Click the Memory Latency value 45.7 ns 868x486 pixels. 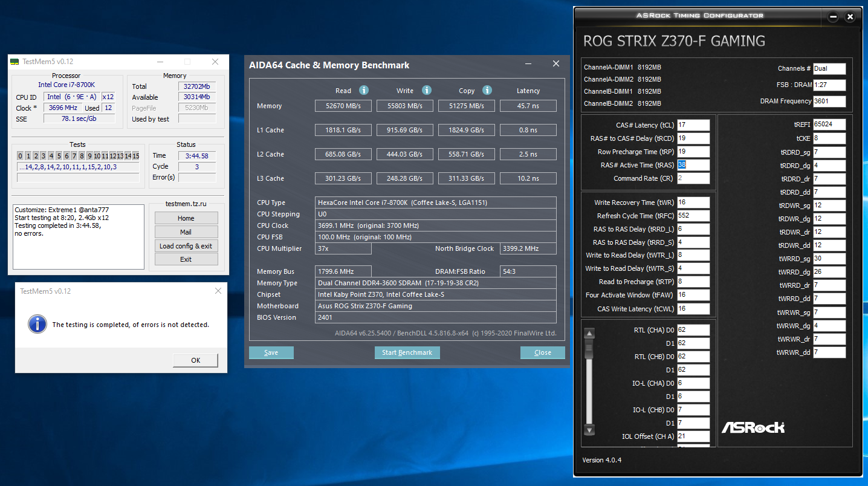[x=528, y=106]
